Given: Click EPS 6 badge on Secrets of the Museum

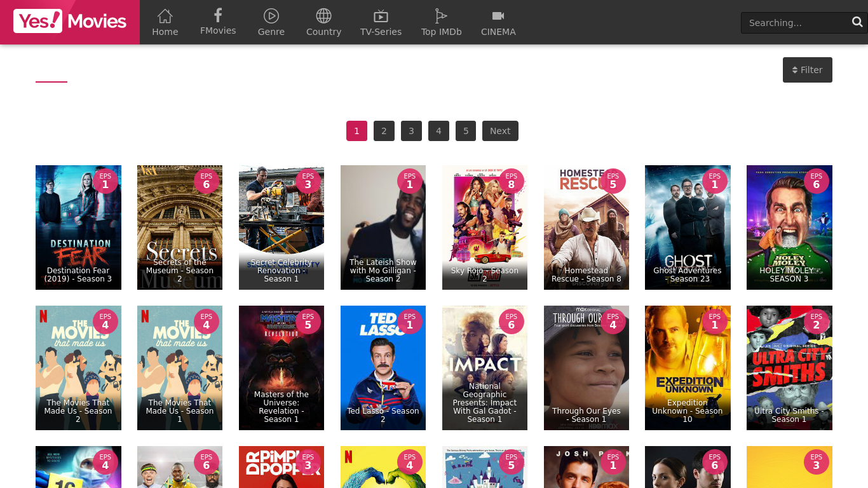Looking at the screenshot, I should pyautogui.click(x=207, y=181).
